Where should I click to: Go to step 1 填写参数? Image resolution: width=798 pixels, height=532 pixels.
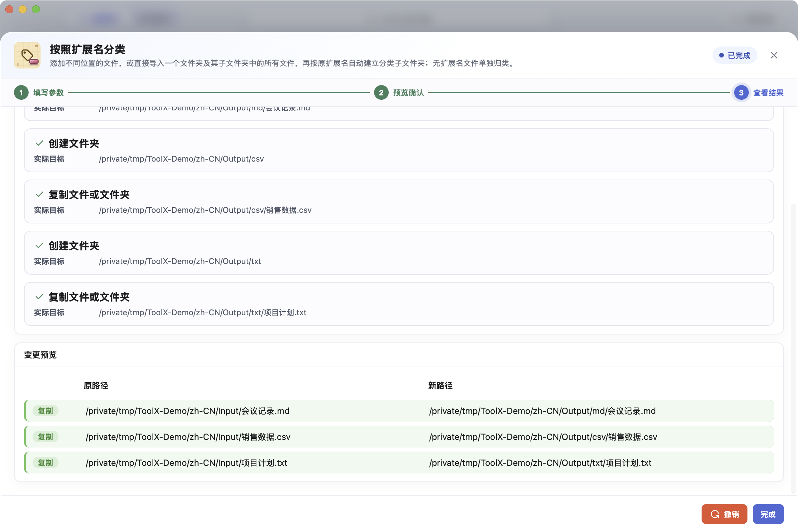(39, 93)
